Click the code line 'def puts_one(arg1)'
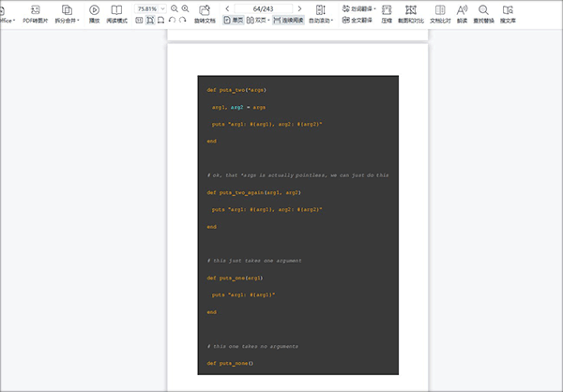Viewport: 563px width, 392px height. click(x=235, y=278)
